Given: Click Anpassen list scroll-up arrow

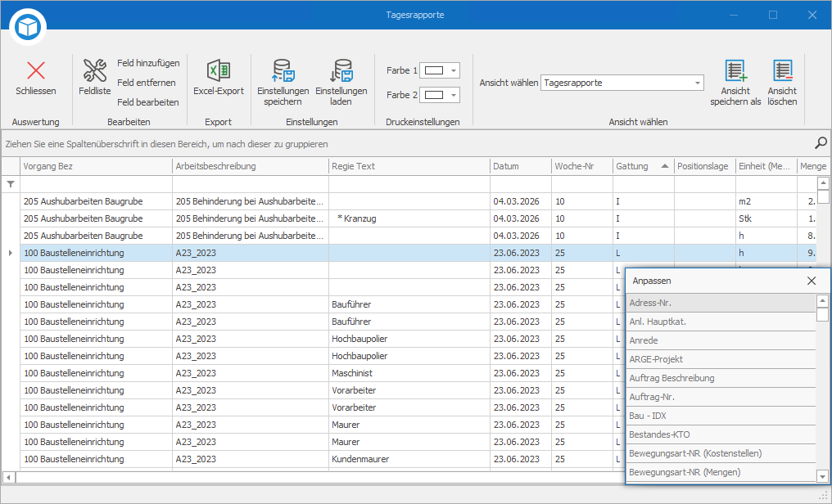Looking at the screenshot, I should 822,301.
